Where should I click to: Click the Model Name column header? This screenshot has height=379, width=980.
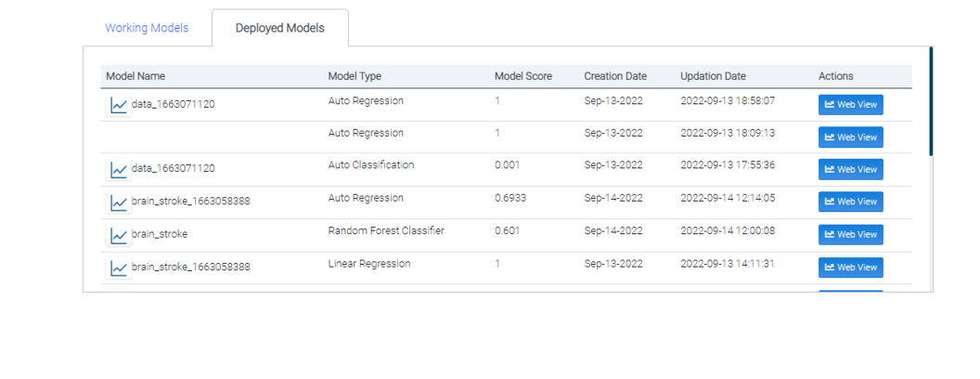point(135,76)
